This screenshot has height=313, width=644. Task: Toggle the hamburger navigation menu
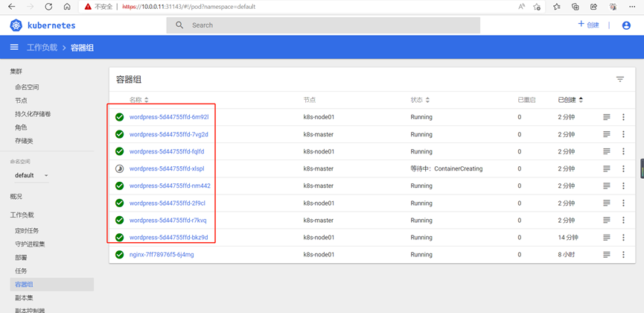coord(14,47)
